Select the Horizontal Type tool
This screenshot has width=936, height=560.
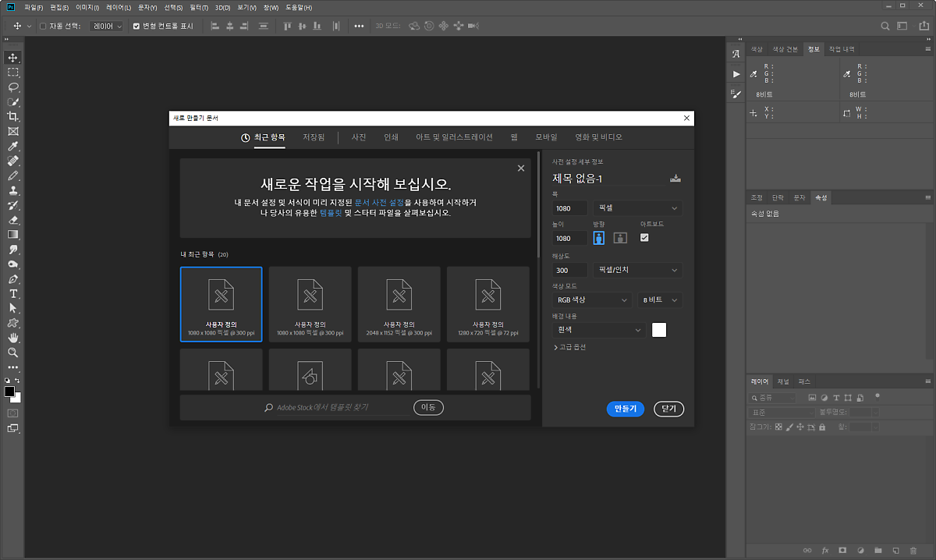[x=13, y=294]
